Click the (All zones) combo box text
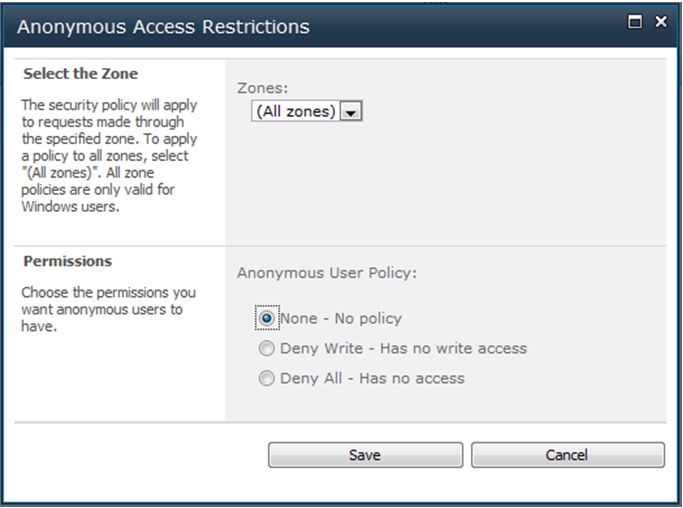The width and height of the screenshot is (683, 508). click(x=295, y=112)
